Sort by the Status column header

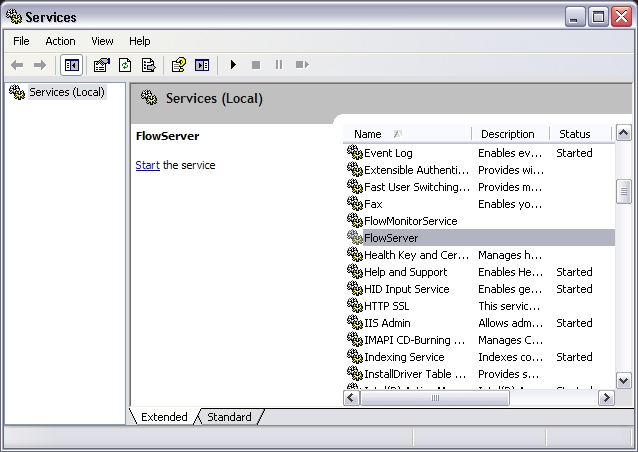coord(580,134)
